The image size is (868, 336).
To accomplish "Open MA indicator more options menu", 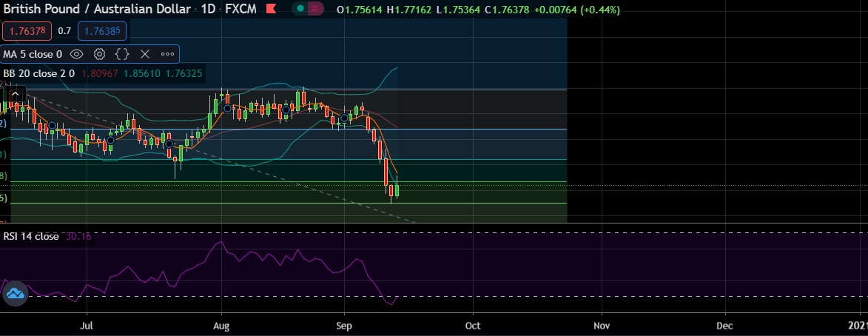I will point(167,54).
